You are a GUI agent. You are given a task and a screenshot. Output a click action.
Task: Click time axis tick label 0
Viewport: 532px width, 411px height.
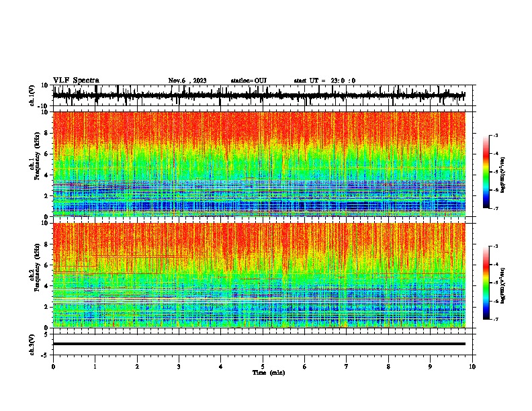tap(53, 367)
